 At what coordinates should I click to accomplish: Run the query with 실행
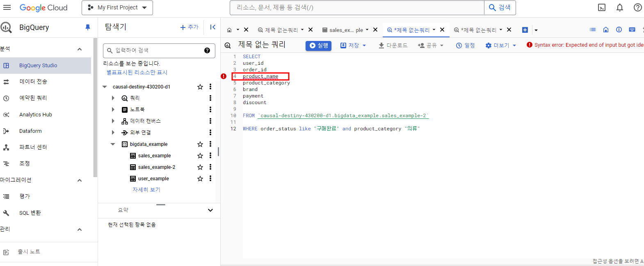coord(318,45)
